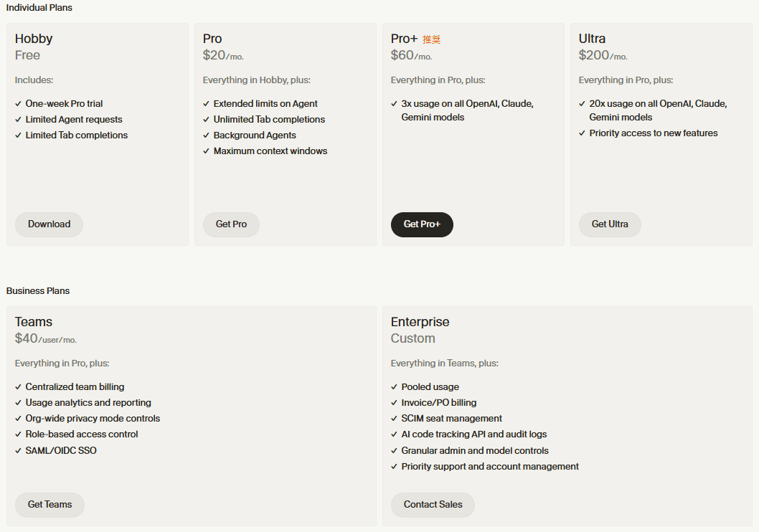Screen dimensions: 759x532
Task: Click the checkmark beside Unlimited Tab completions
Action: tap(207, 120)
